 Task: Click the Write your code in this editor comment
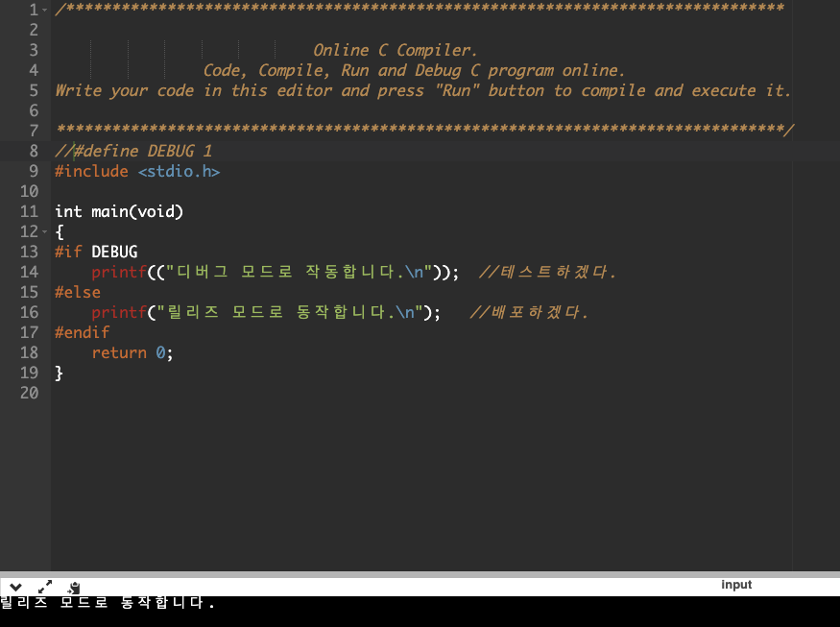coord(422,90)
